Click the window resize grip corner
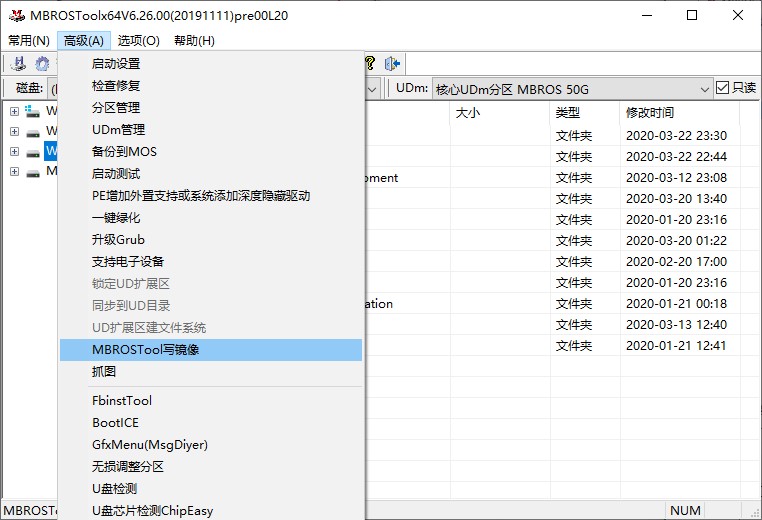The image size is (762, 520). click(755, 512)
